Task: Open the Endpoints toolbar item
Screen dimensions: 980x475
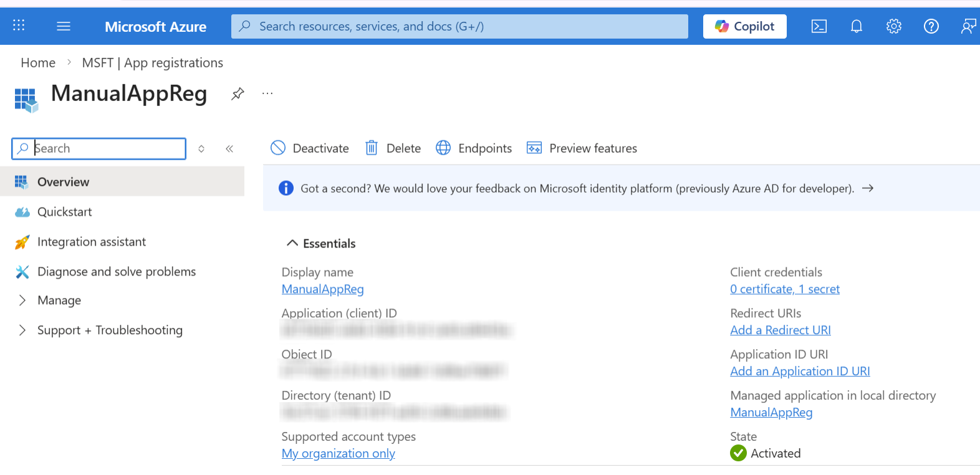Action: coord(474,148)
